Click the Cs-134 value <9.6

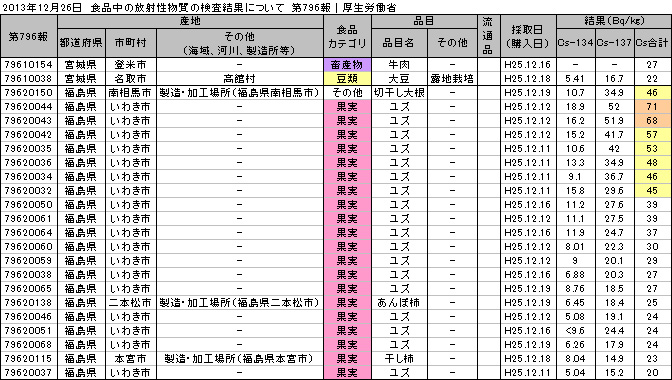pos(575,331)
